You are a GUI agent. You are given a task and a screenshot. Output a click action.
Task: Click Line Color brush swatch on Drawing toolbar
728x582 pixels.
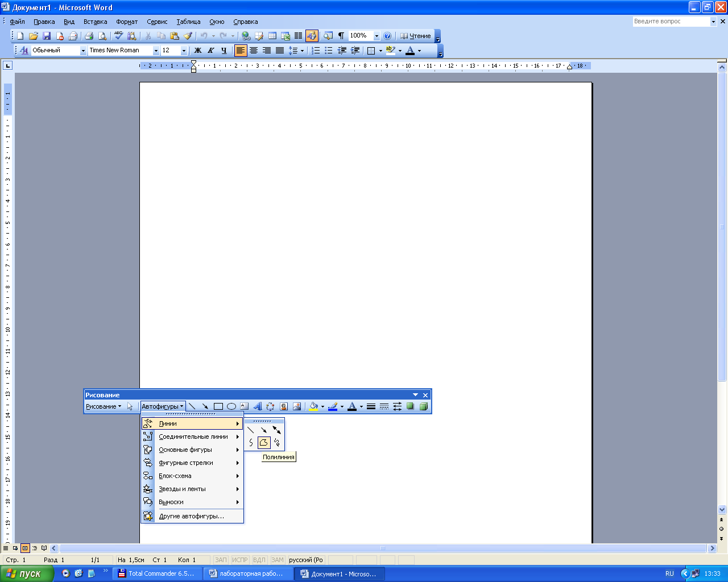click(x=333, y=406)
